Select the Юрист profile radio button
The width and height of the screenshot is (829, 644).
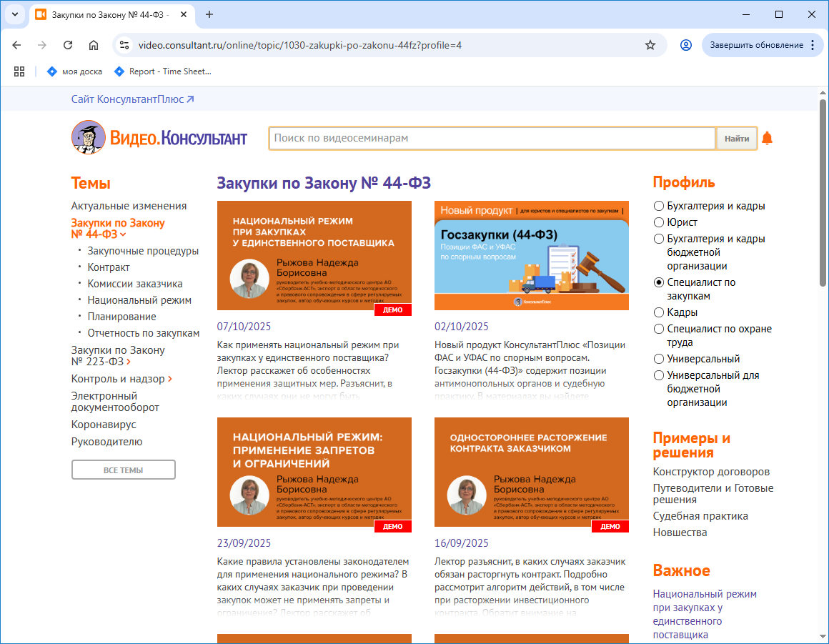659,222
